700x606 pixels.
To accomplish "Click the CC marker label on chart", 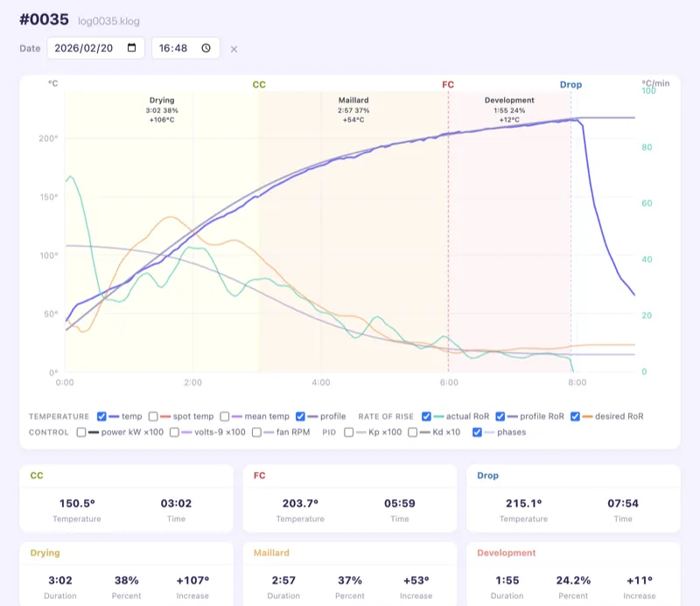I will [x=259, y=85].
